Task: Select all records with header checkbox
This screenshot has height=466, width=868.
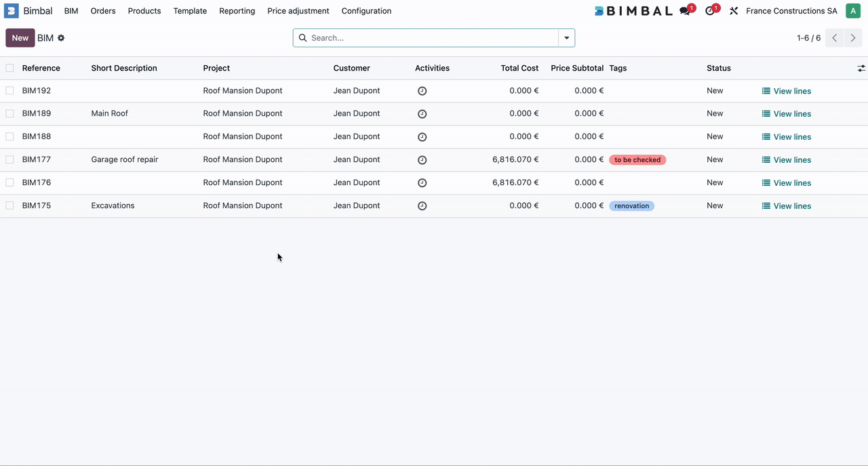Action: tap(9, 68)
